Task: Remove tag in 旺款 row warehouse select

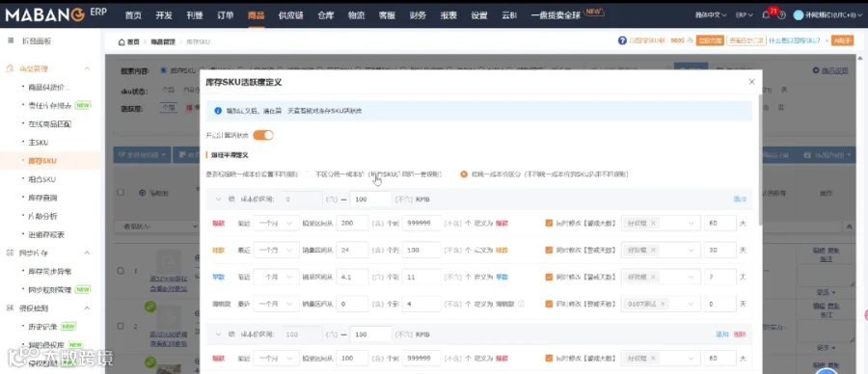Action: (653, 250)
